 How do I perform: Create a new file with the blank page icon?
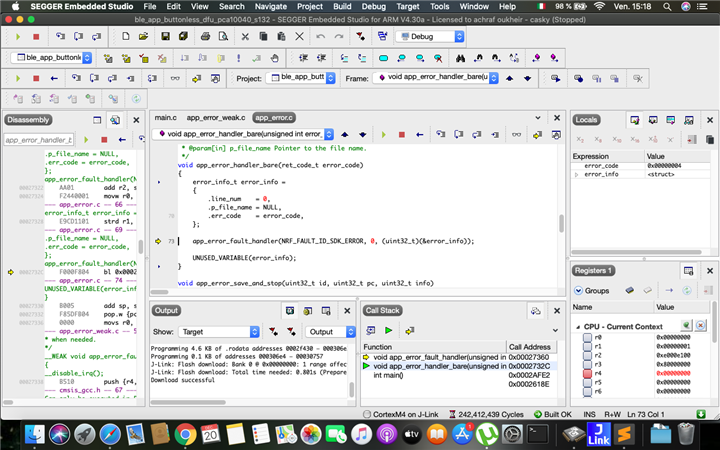125,36
